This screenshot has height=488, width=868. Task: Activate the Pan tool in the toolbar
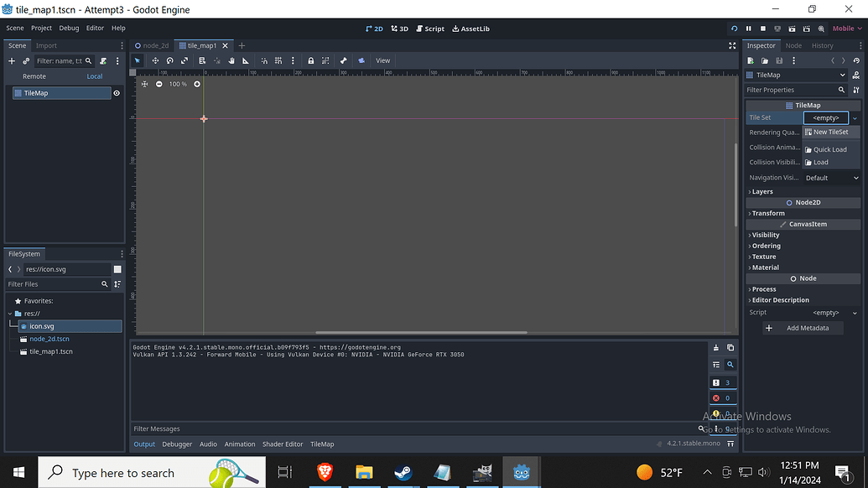point(231,60)
